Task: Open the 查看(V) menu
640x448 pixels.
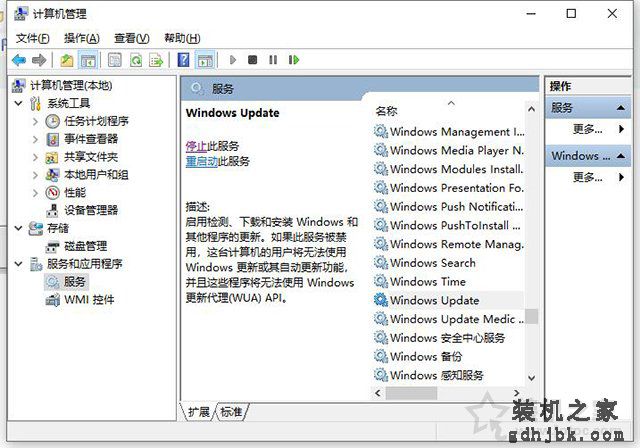Action: point(131,38)
